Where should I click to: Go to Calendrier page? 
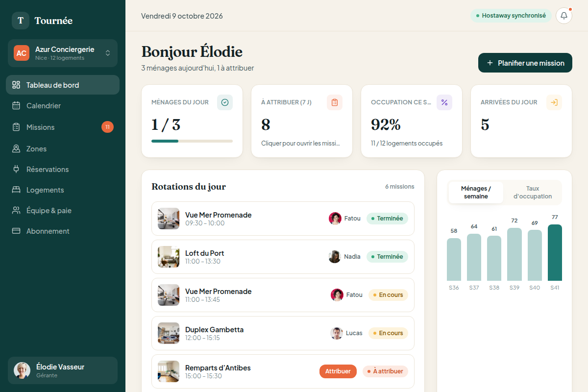pos(63,105)
